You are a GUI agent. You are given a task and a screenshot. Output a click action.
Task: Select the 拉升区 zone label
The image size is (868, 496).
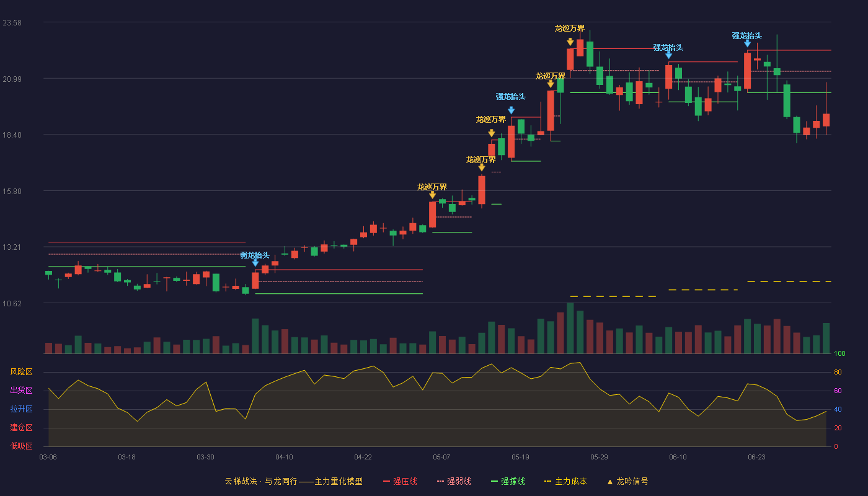pyautogui.click(x=21, y=409)
